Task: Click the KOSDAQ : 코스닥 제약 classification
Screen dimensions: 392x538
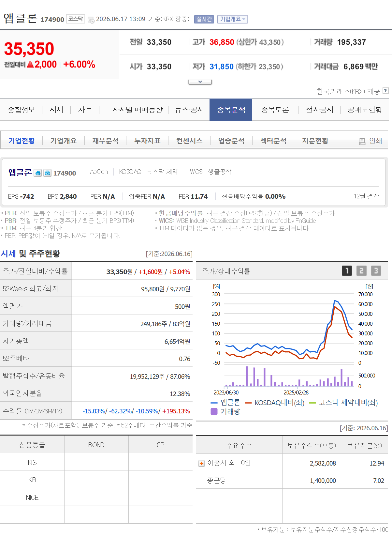Action: (x=149, y=172)
